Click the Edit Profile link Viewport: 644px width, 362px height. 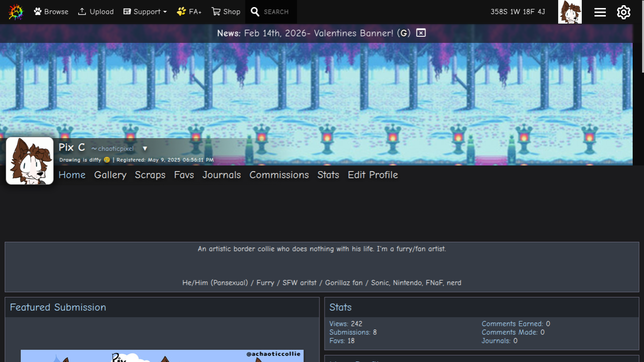[373, 175]
